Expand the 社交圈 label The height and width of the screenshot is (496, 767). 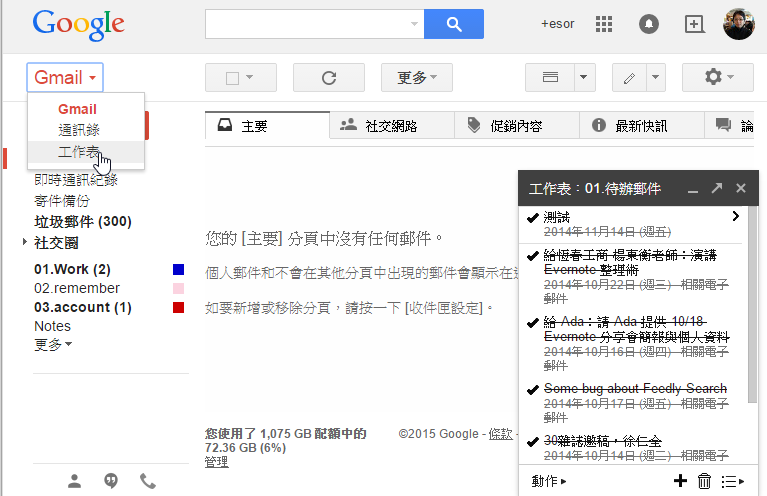click(24, 242)
